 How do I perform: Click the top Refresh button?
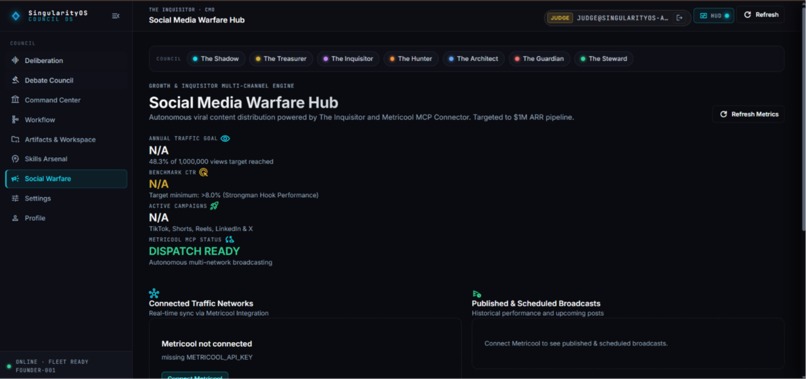761,15
